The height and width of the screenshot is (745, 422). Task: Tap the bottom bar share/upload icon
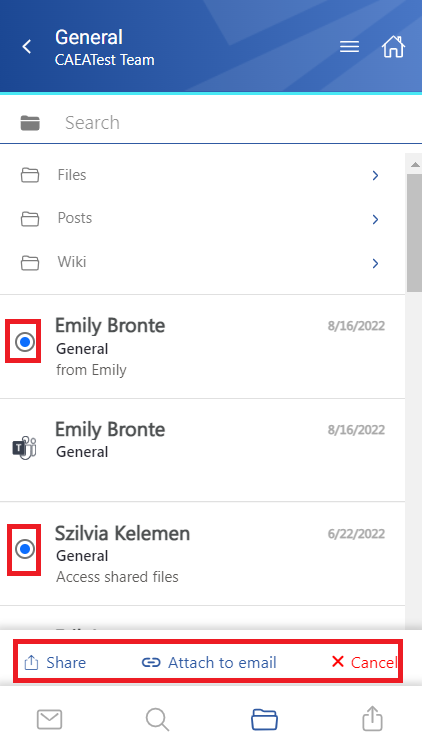coord(372,718)
